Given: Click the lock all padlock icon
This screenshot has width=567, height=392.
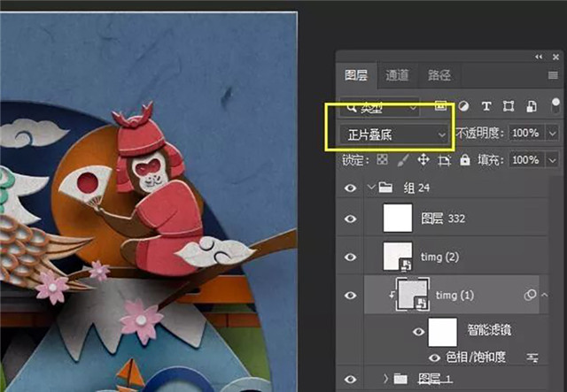Looking at the screenshot, I should (x=463, y=160).
